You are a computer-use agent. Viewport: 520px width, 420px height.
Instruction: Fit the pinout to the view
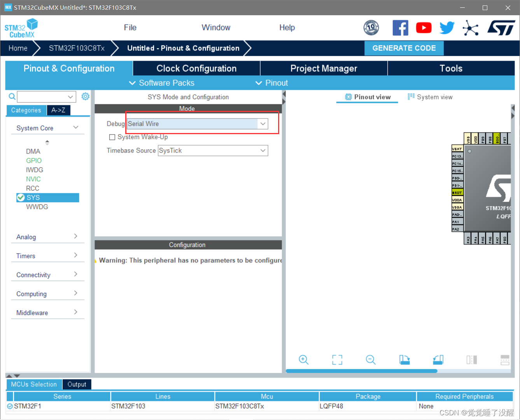coord(337,360)
